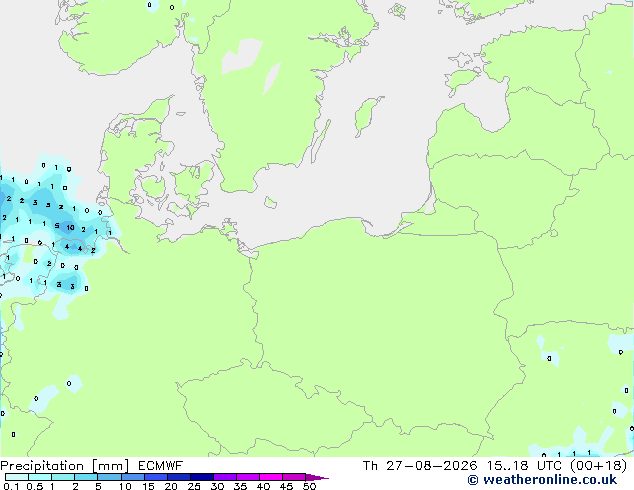This screenshot has height=490, width=634.
Task: Pick the 45–50 mm legend swatch
Action: coord(294,477)
